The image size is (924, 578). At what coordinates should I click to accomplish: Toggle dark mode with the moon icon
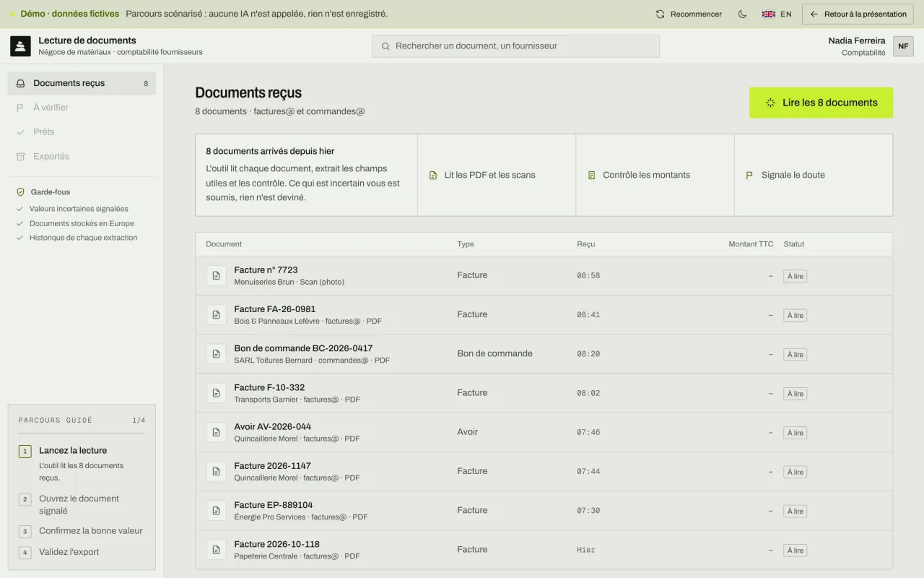[742, 14]
